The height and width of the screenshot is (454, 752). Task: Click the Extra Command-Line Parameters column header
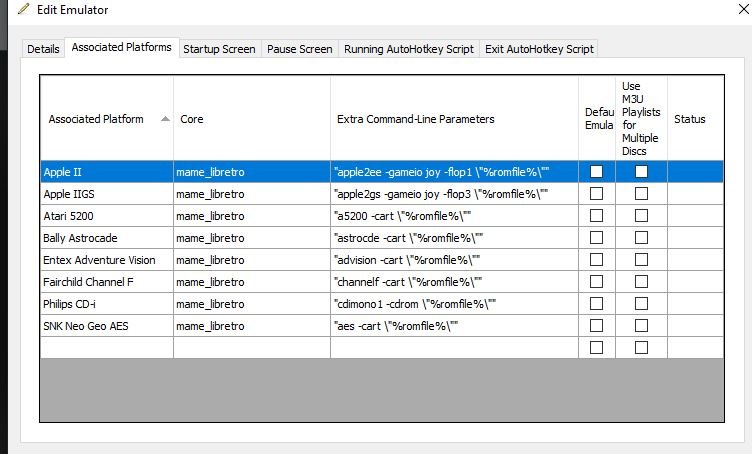[454, 119]
